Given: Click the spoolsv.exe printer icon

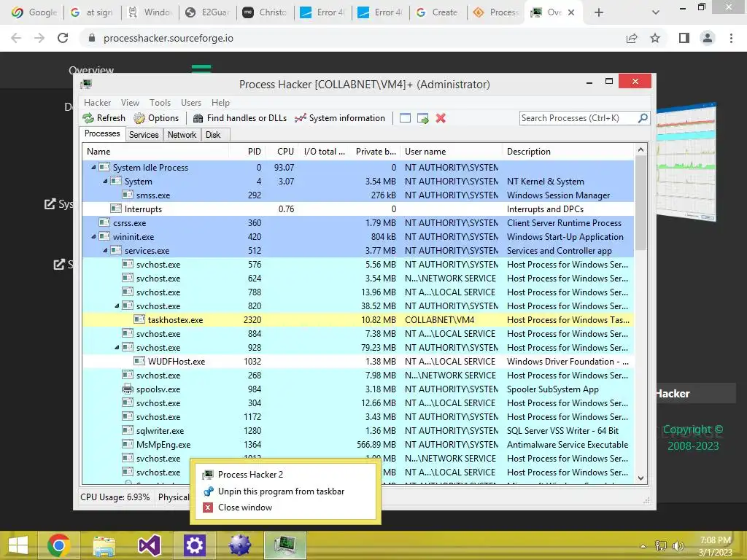Looking at the screenshot, I should click(127, 389).
